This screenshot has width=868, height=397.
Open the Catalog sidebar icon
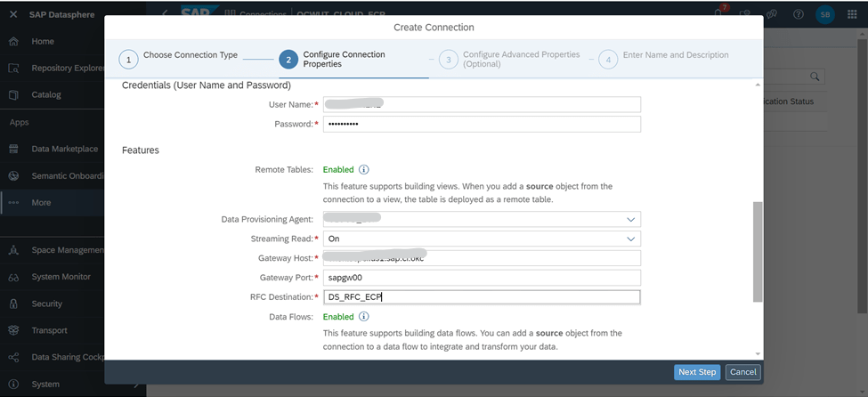(x=14, y=94)
